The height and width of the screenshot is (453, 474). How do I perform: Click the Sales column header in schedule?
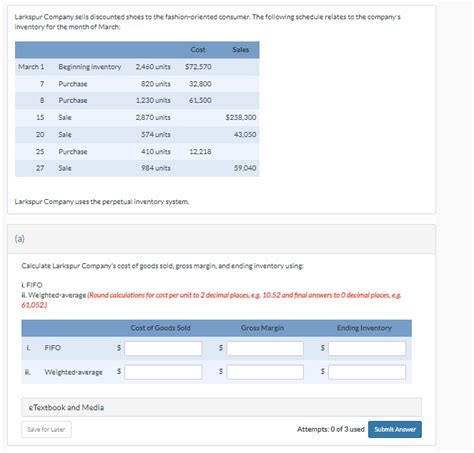241,50
